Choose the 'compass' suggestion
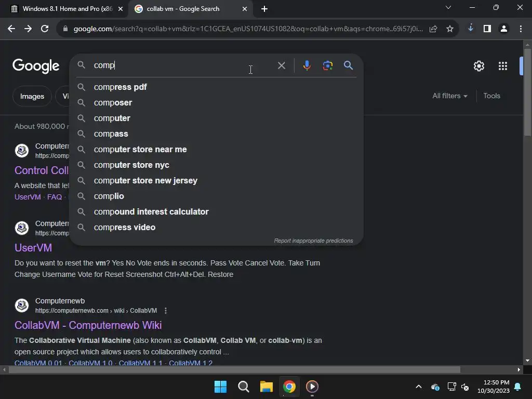Image resolution: width=532 pixels, height=399 pixels. point(217,134)
